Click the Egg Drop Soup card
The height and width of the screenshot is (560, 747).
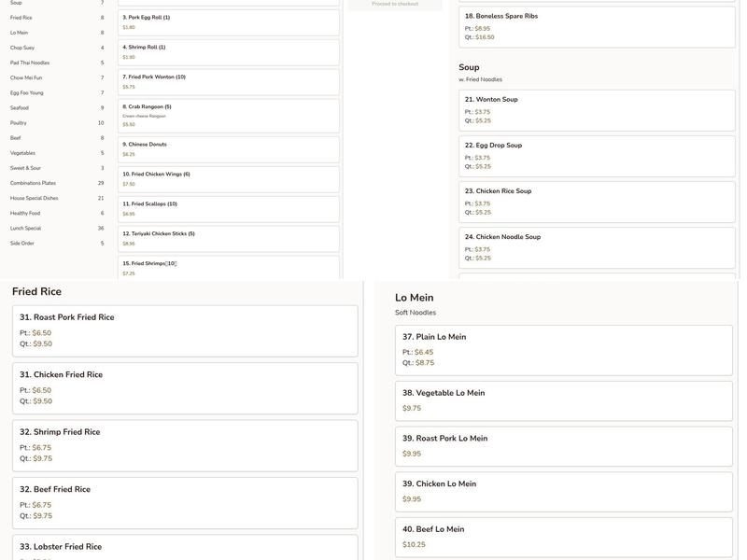click(597, 155)
